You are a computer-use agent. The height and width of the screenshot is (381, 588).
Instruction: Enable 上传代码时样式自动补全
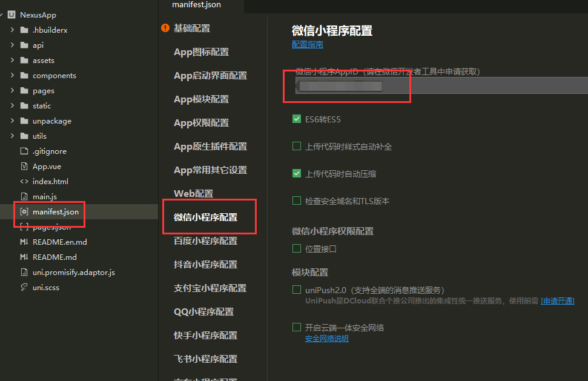[296, 146]
